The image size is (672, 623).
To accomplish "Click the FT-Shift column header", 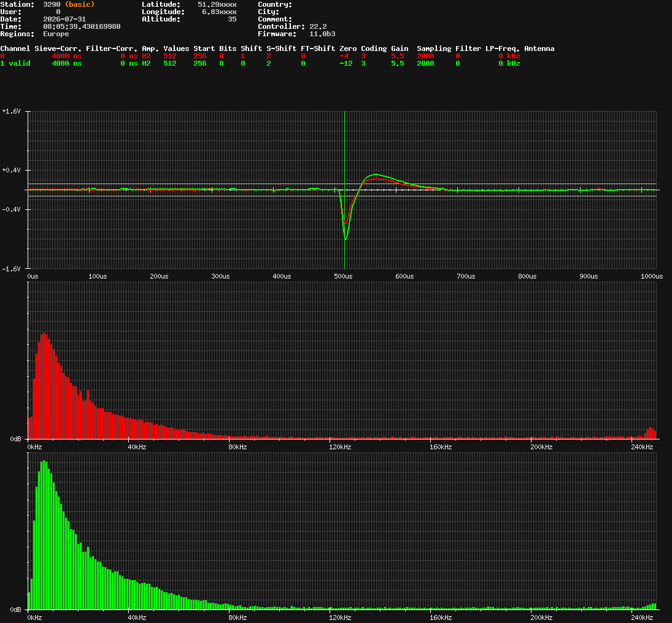I will pos(317,48).
